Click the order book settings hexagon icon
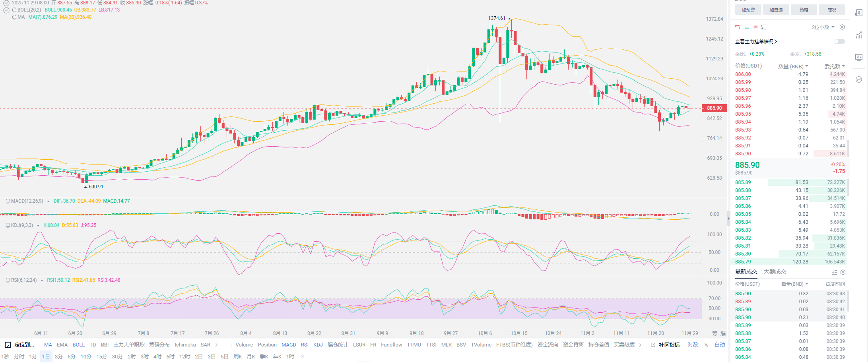This screenshot has height=362, width=868. tap(842, 27)
